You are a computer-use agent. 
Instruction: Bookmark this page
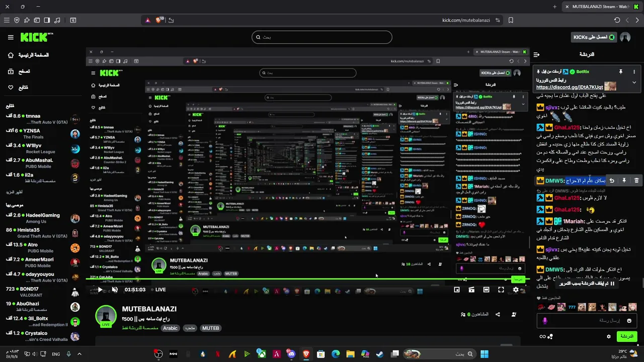point(511,20)
